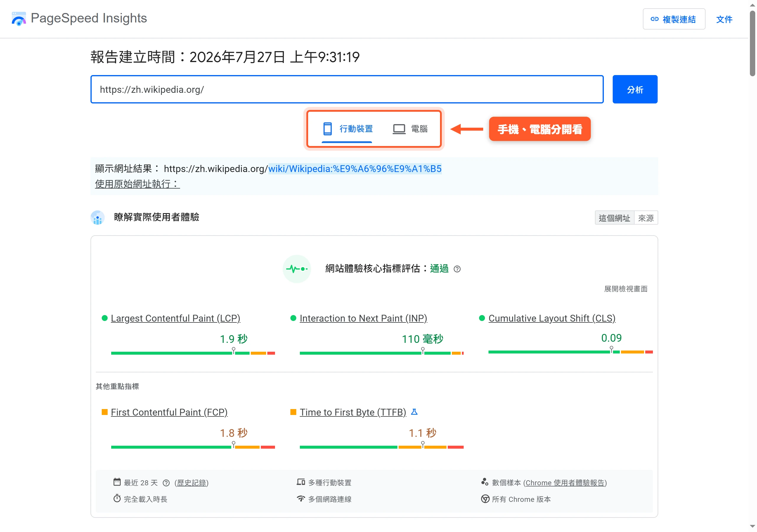This screenshot has width=757, height=532.
Task: Click INP value 110 毫秒
Action: click(x=422, y=339)
